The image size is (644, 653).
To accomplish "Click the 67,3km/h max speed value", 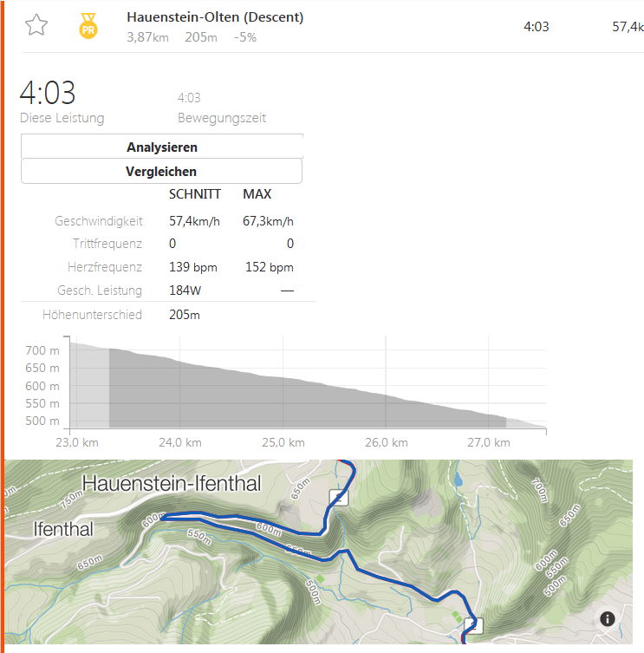I will point(268,221).
